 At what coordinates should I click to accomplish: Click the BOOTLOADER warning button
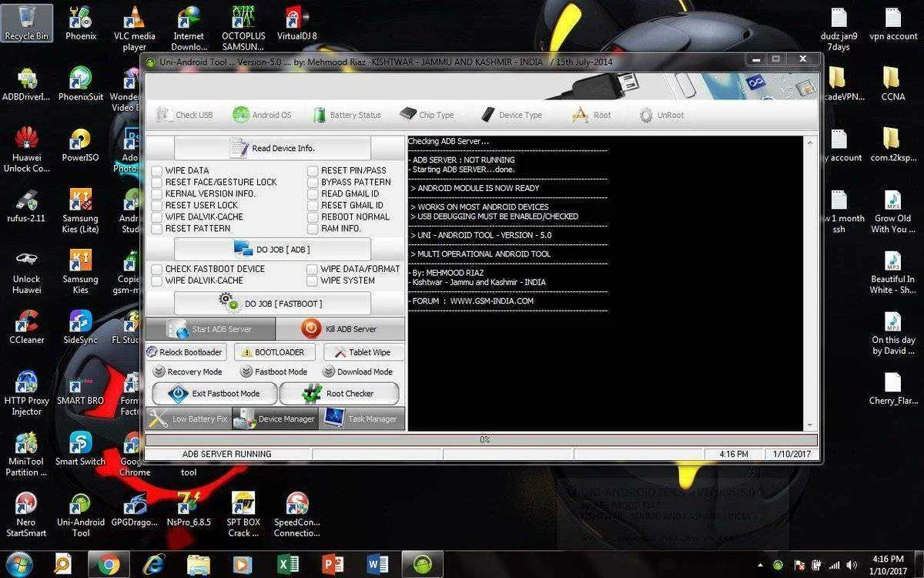274,352
